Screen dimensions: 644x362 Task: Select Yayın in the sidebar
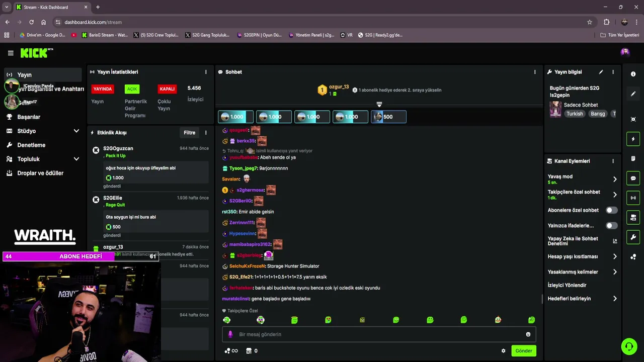[x=43, y=75]
